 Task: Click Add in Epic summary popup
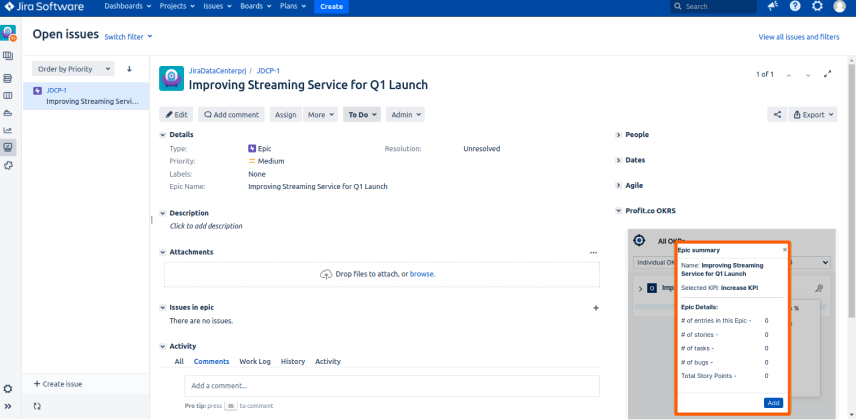[x=773, y=403]
